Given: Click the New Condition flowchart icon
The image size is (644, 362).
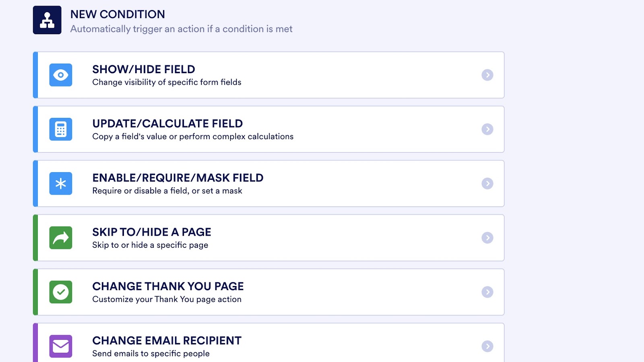Looking at the screenshot, I should tap(47, 20).
